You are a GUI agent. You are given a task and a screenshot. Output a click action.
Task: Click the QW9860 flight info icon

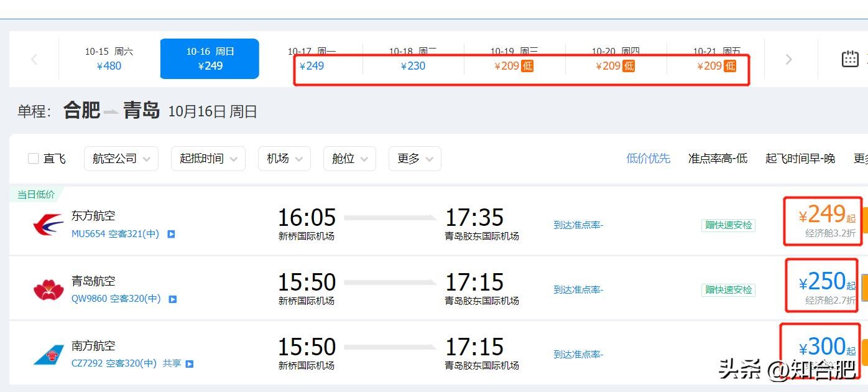(173, 299)
